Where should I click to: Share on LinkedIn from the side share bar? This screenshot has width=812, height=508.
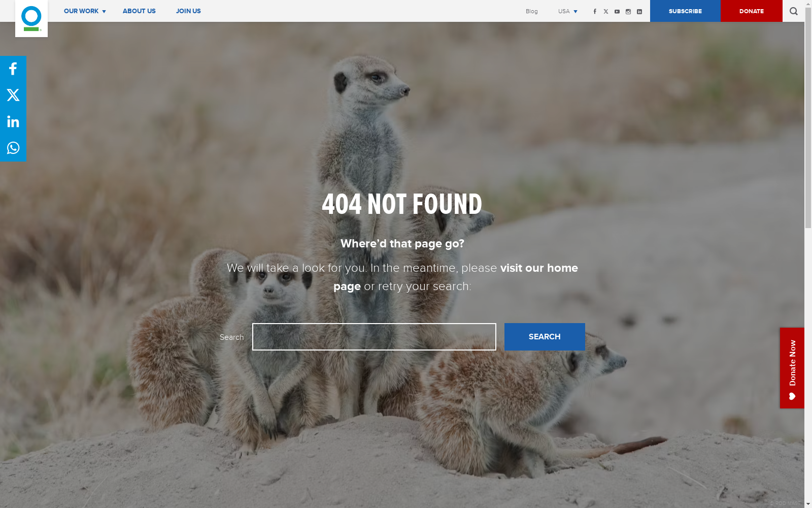click(13, 121)
